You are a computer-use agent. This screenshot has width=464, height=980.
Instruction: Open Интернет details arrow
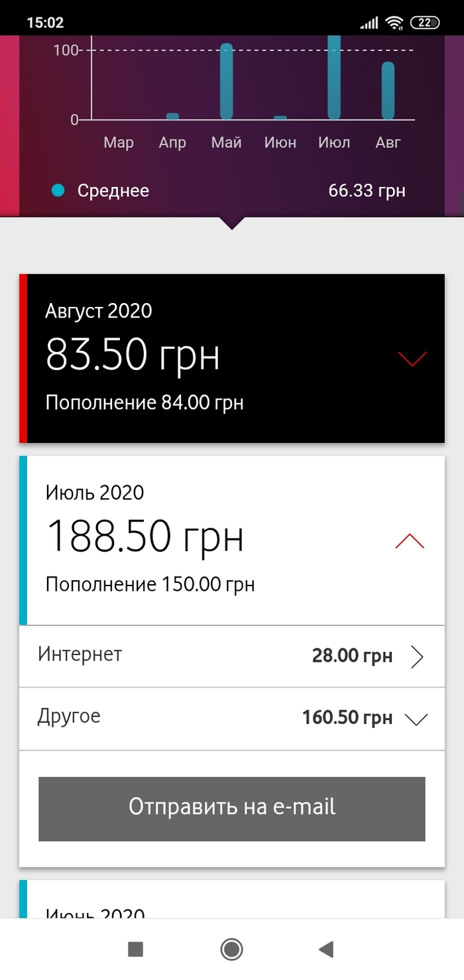(417, 656)
